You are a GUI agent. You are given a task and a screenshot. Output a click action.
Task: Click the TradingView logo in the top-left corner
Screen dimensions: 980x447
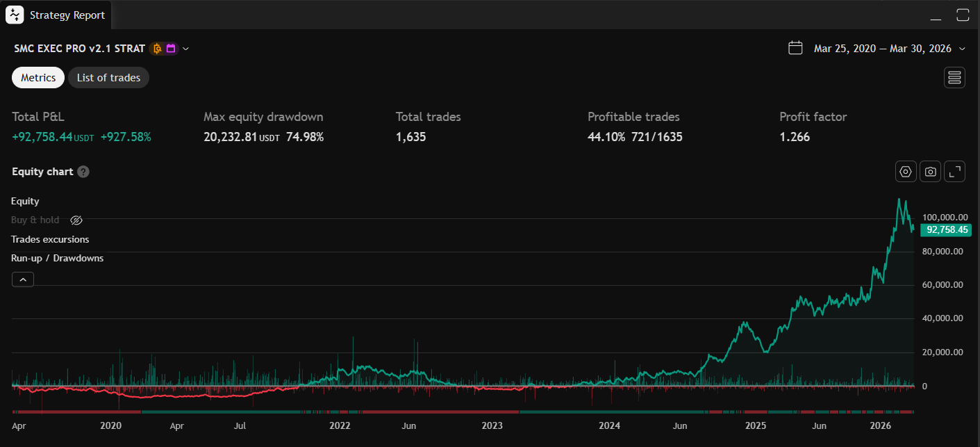tap(14, 14)
